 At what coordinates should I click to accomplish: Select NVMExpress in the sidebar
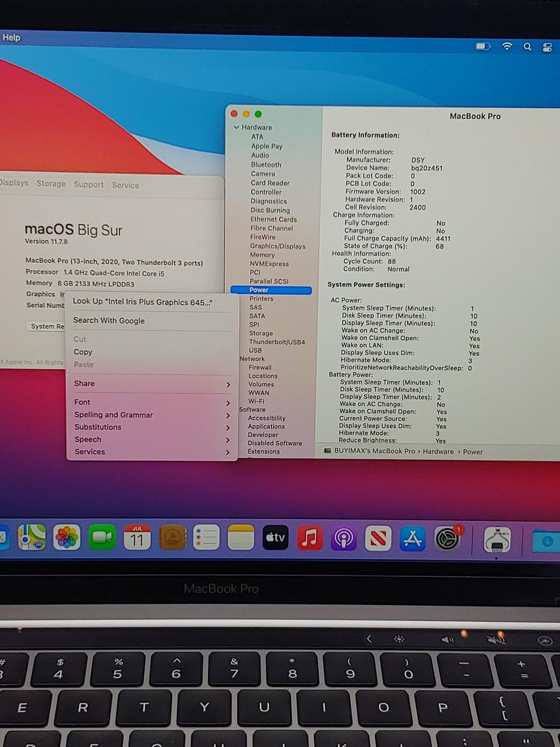tap(269, 264)
